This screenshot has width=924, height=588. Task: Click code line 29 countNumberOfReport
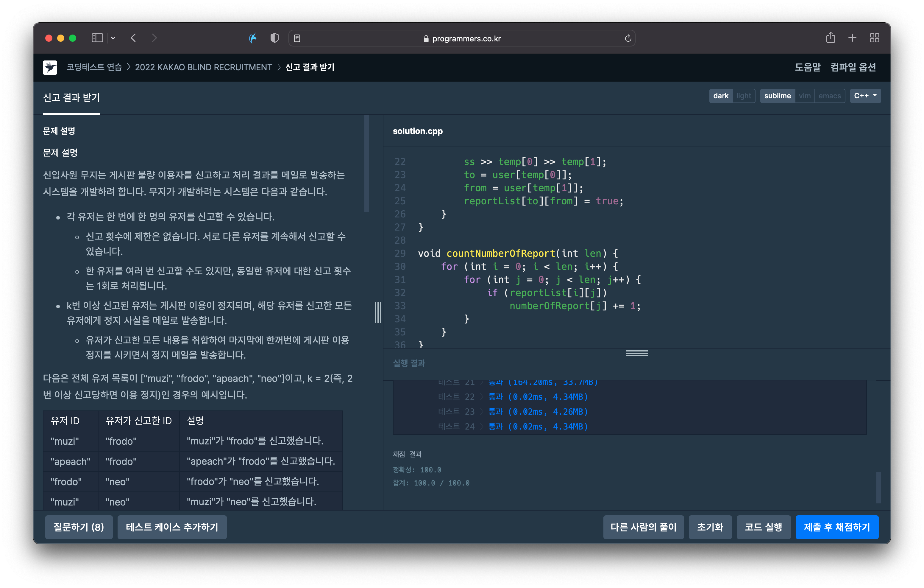pyautogui.click(x=518, y=253)
